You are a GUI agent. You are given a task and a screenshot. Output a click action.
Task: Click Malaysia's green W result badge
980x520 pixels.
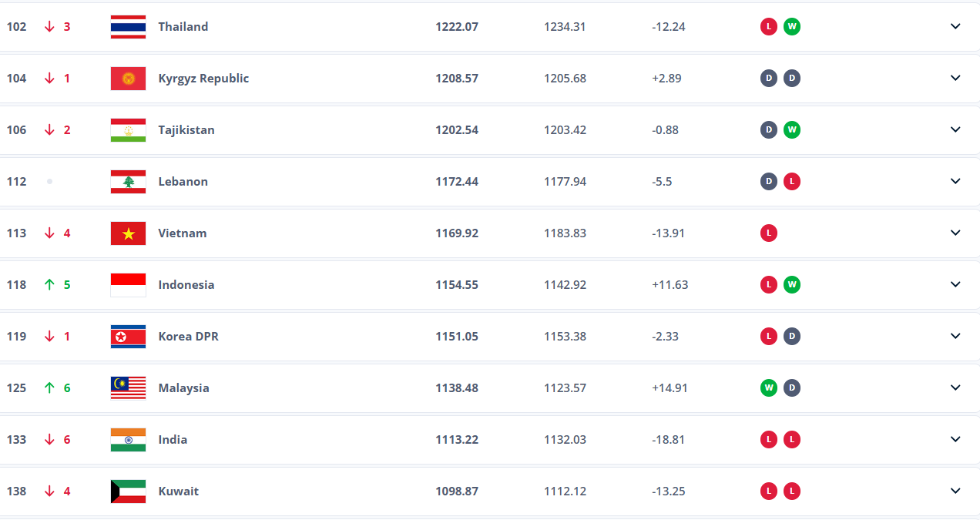coord(769,388)
